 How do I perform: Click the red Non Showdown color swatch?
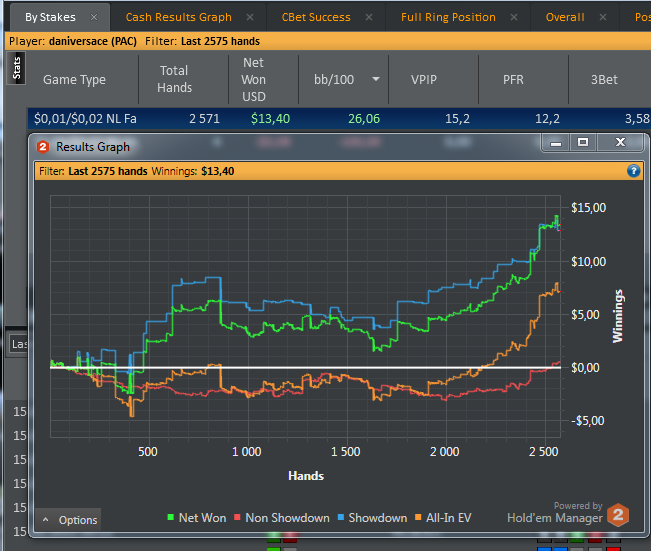[237, 517]
